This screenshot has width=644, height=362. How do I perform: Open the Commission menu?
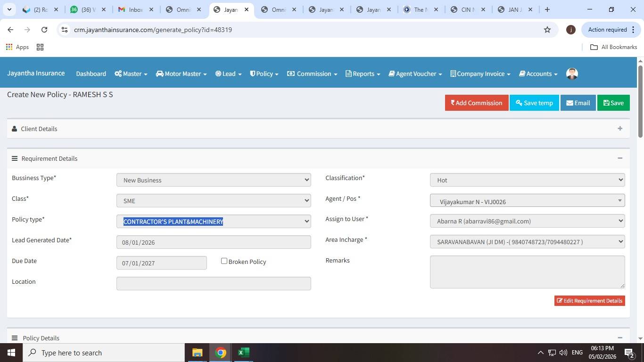pyautogui.click(x=312, y=74)
